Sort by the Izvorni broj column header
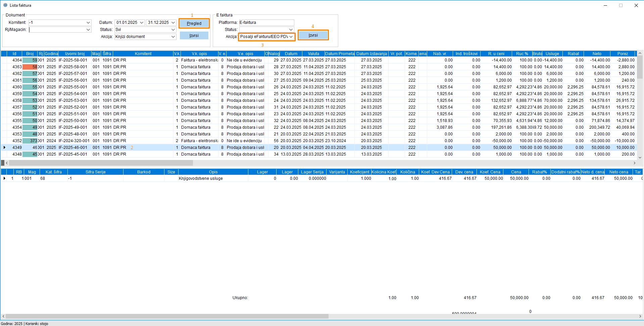The width and height of the screenshot is (644, 326). coord(75,54)
